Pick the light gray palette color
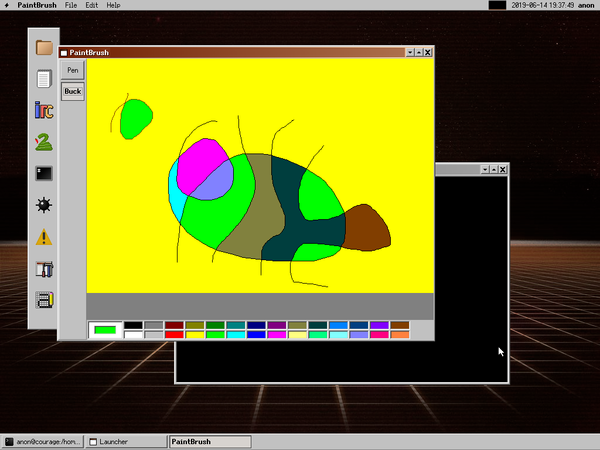 coord(154,335)
